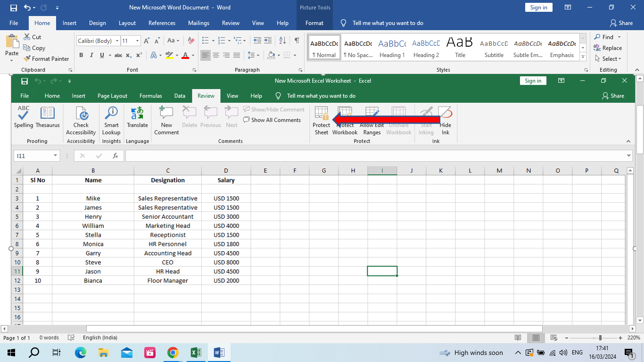This screenshot has height=362, width=644.
Task: Increase font size with the grow font icon
Action: point(147,41)
